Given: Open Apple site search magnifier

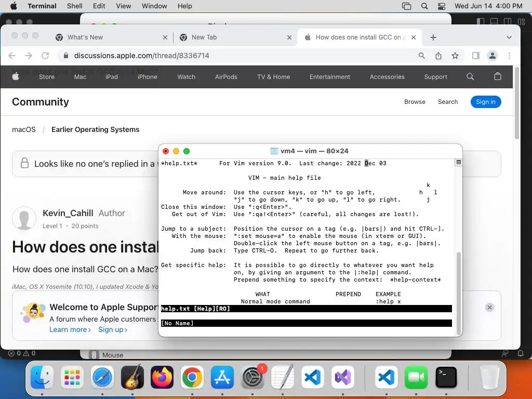Looking at the screenshot, I should [x=470, y=77].
